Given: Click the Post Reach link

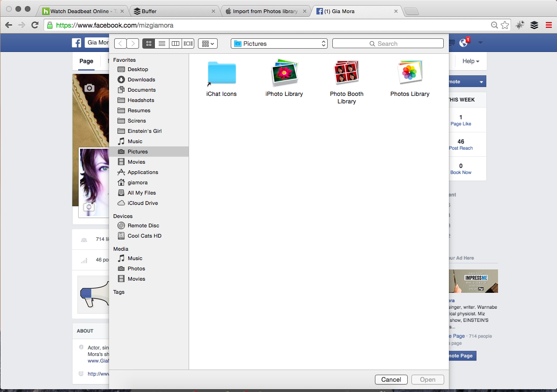Looking at the screenshot, I should coord(461,148).
